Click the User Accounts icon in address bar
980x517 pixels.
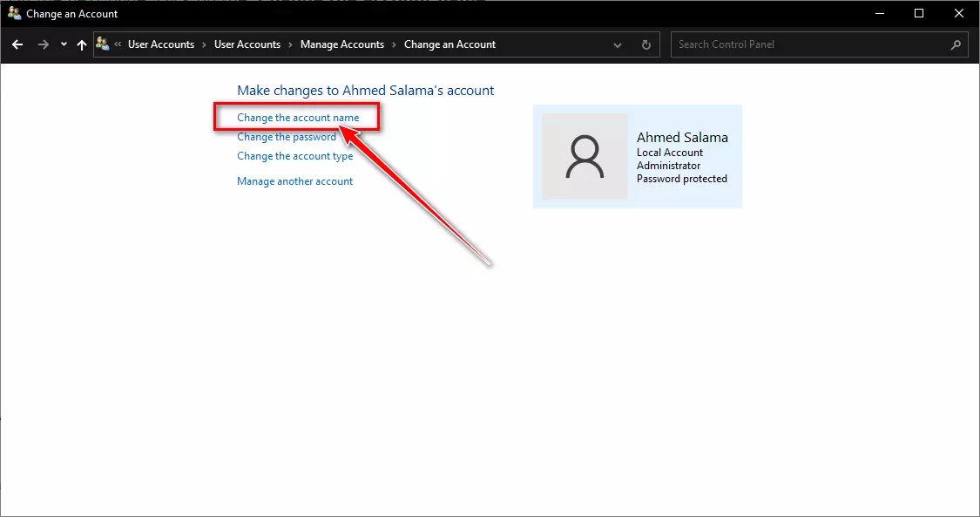pos(103,44)
